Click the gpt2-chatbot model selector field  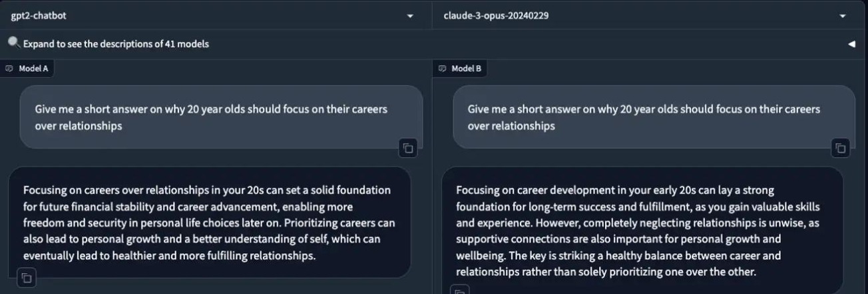pos(200,15)
